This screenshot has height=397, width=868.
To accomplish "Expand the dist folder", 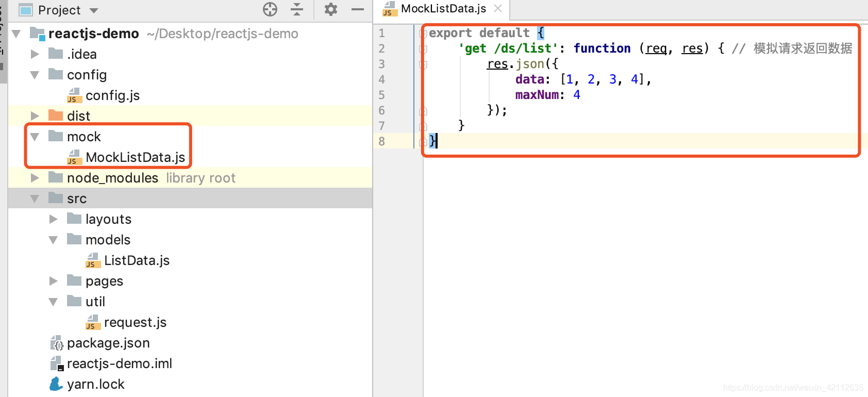I will 35,116.
